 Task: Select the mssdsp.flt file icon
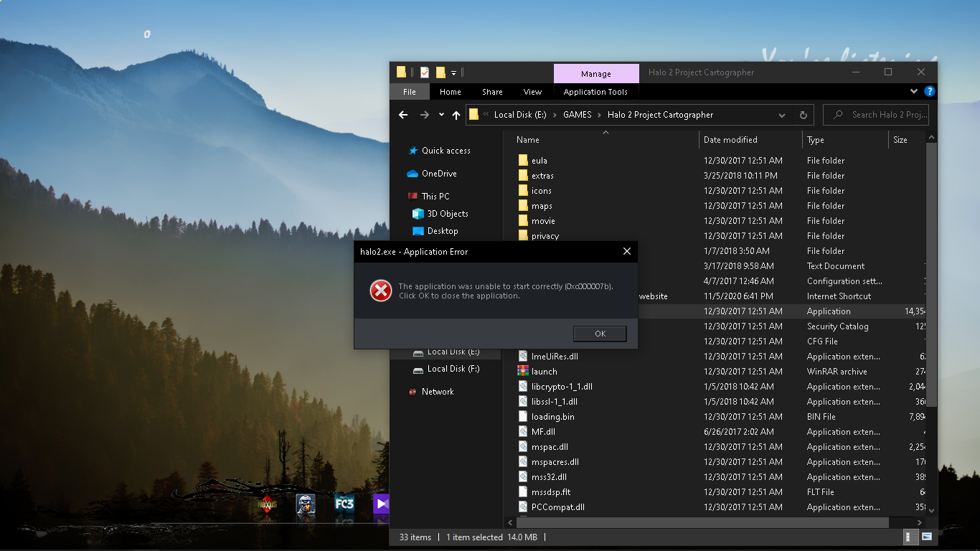[x=524, y=492]
